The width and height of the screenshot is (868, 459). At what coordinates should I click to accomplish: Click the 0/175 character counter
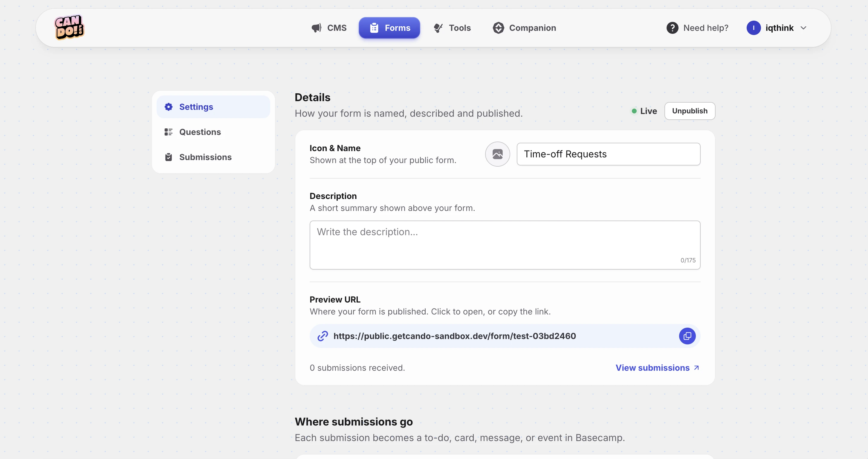pyautogui.click(x=688, y=260)
